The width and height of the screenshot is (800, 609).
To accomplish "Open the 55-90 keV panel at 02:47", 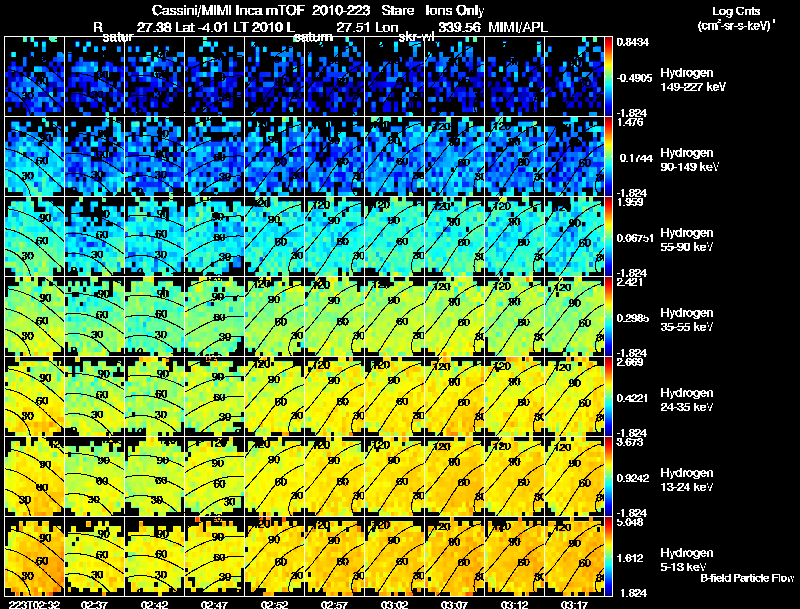I will (x=214, y=237).
